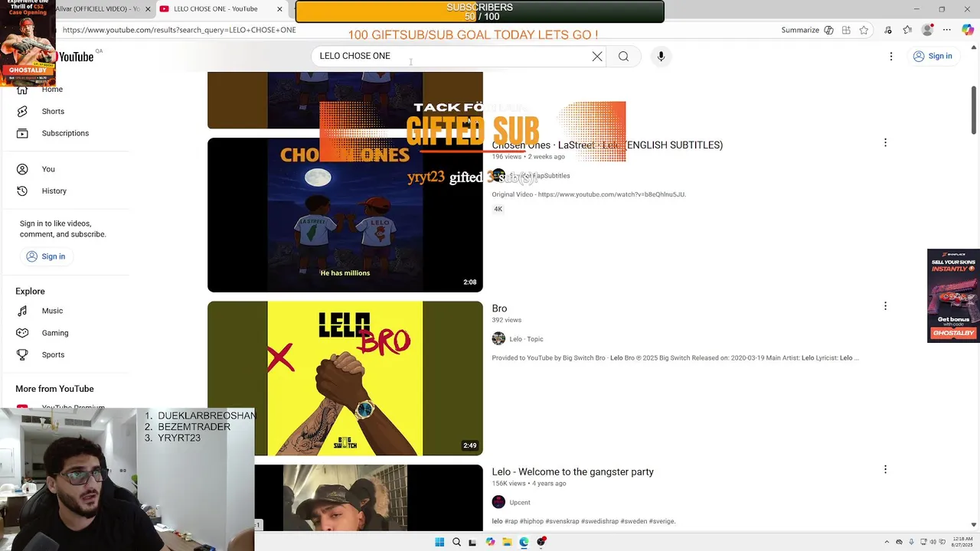
Task: Open Chosen Ones (ENGLISH SUBTITLES) video title
Action: [607, 145]
